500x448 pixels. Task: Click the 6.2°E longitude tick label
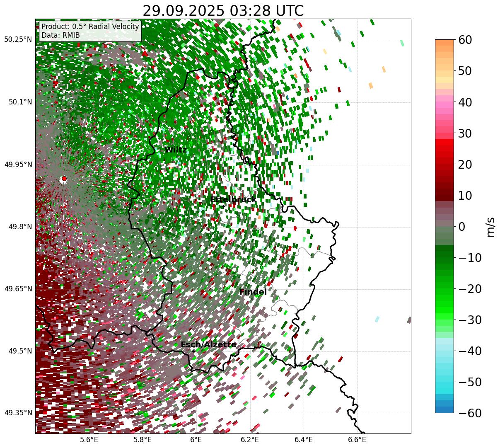tap(250, 440)
